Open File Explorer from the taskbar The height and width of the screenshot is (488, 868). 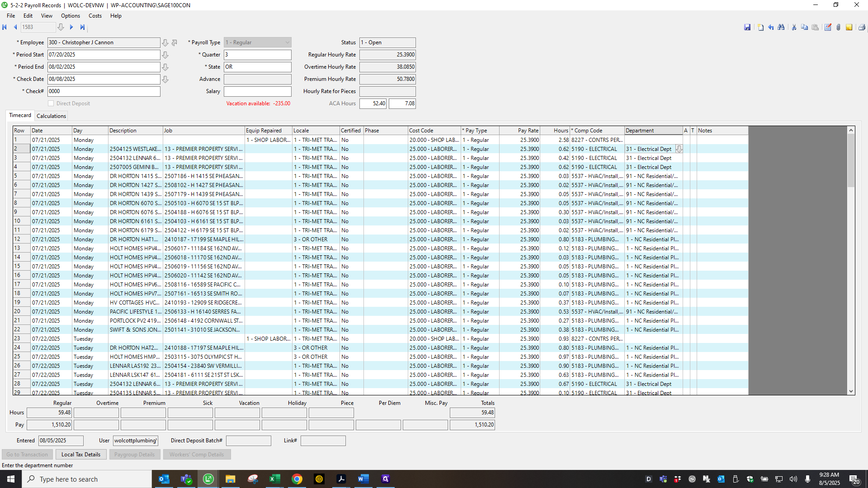[x=231, y=479]
